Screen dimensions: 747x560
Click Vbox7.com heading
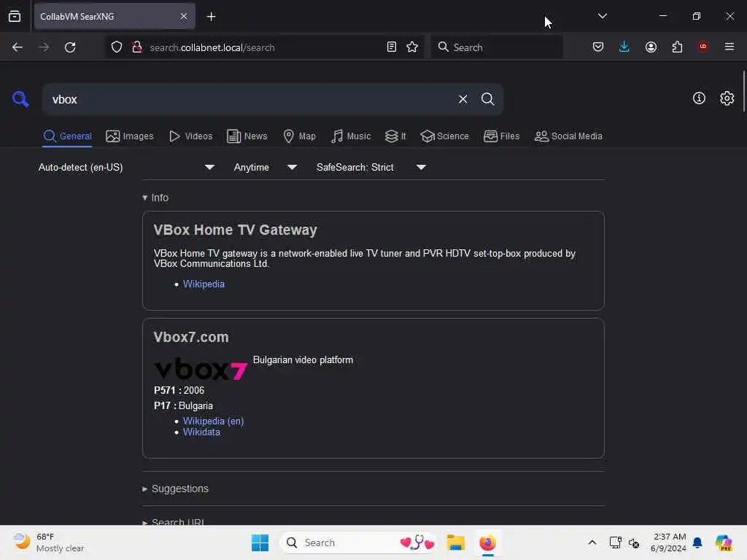[191, 337]
